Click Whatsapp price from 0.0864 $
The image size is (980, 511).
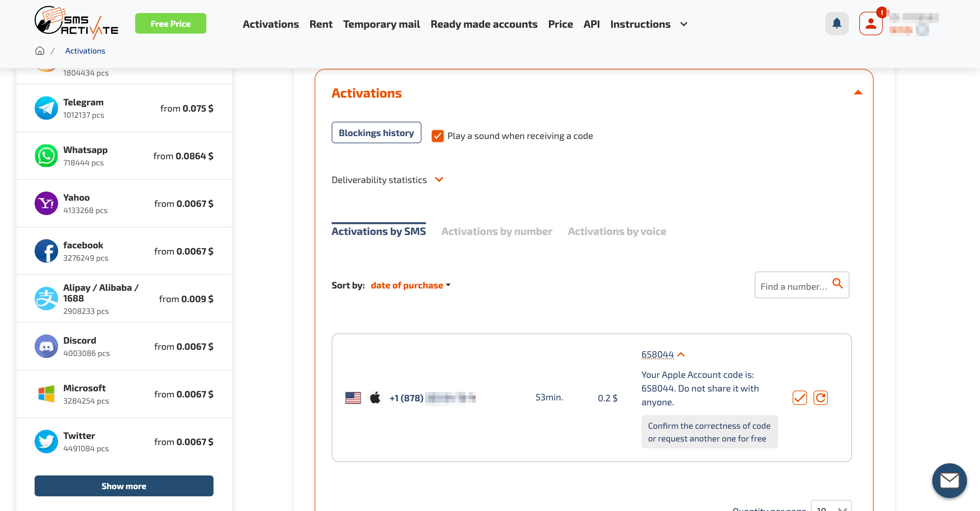point(183,156)
